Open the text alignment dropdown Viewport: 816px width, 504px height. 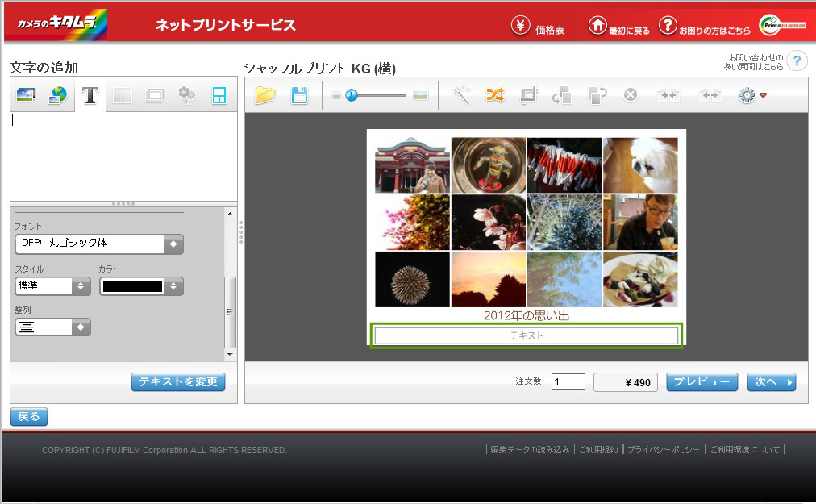[53, 327]
